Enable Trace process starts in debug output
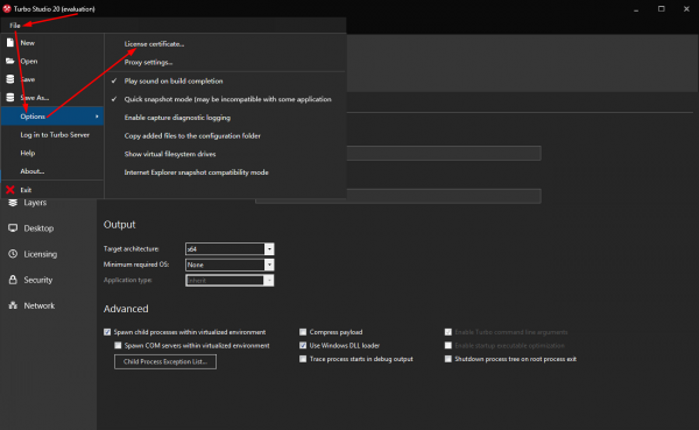Screen dimensions: 699x430 pos(303,359)
